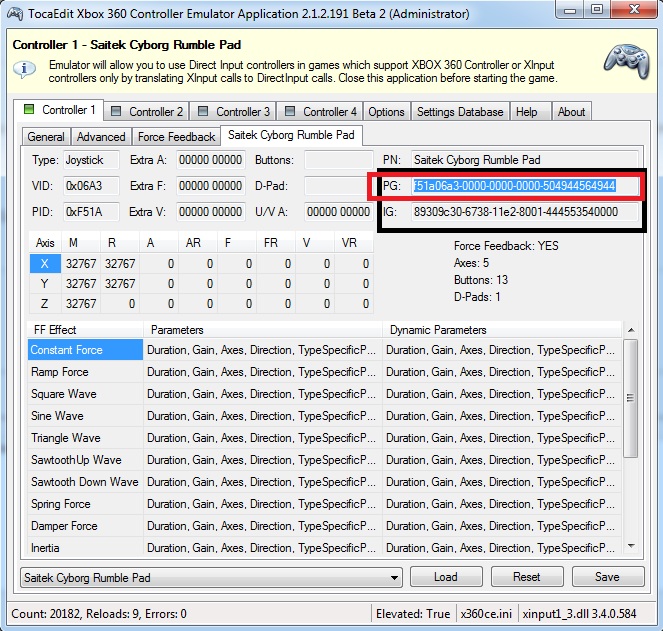Click the info bubble icon
The height and width of the screenshot is (631, 663).
pyautogui.click(x=23, y=69)
